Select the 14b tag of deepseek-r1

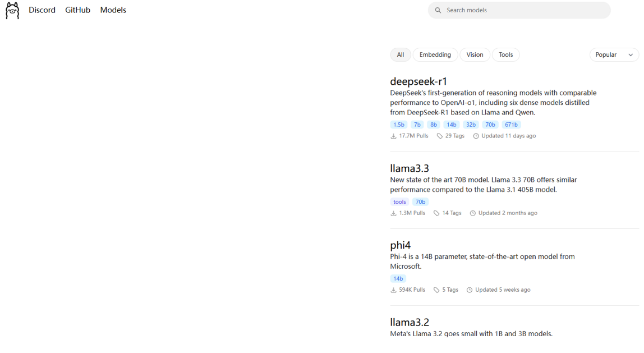[452, 125]
